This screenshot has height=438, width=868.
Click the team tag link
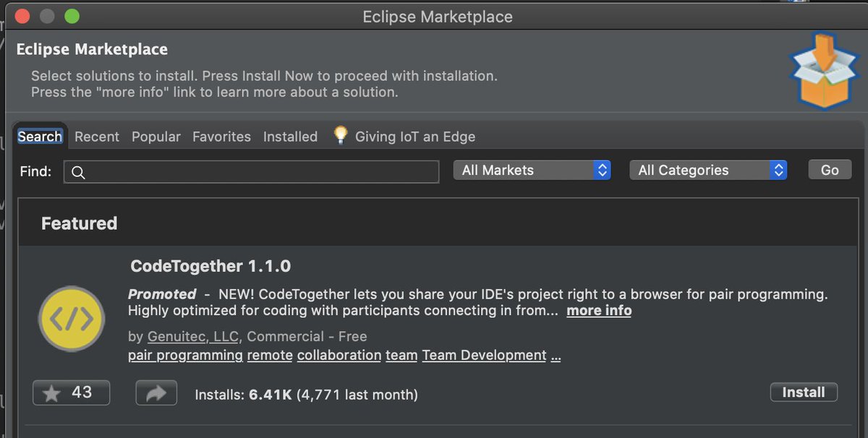coord(401,356)
